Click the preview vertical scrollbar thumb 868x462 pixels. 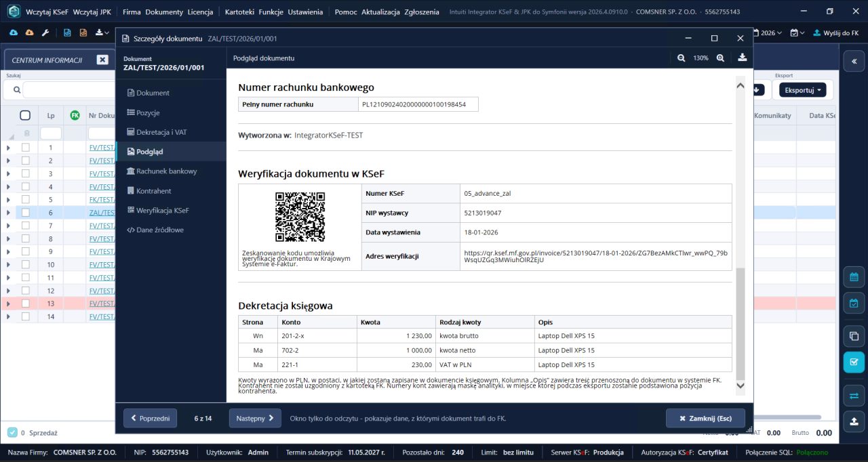click(x=741, y=323)
